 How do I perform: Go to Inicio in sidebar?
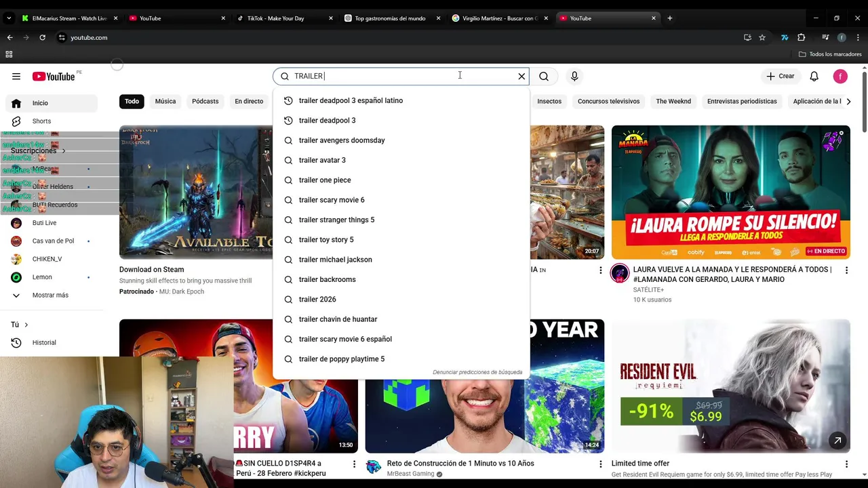point(53,103)
